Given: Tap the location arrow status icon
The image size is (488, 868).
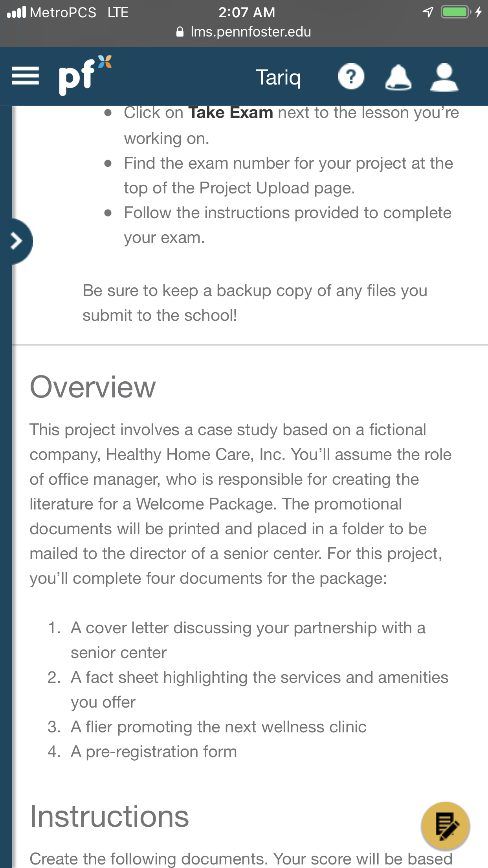Looking at the screenshot, I should click(428, 12).
